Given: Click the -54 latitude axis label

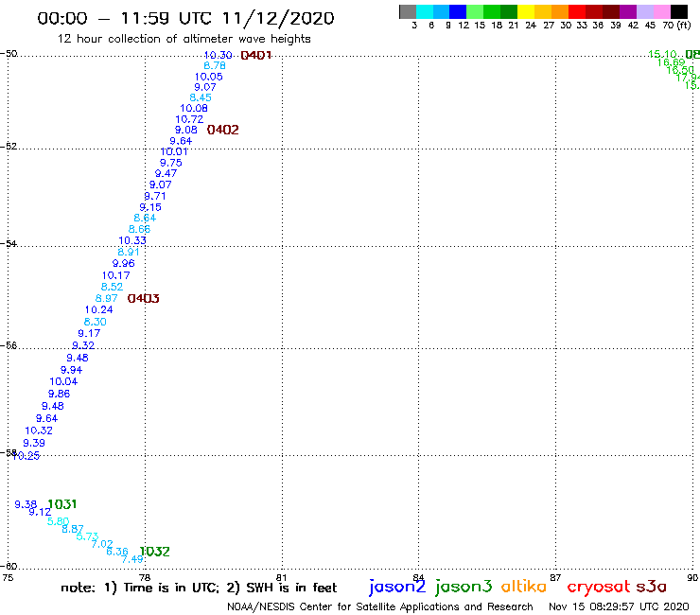Looking at the screenshot, I should (x=9, y=244).
